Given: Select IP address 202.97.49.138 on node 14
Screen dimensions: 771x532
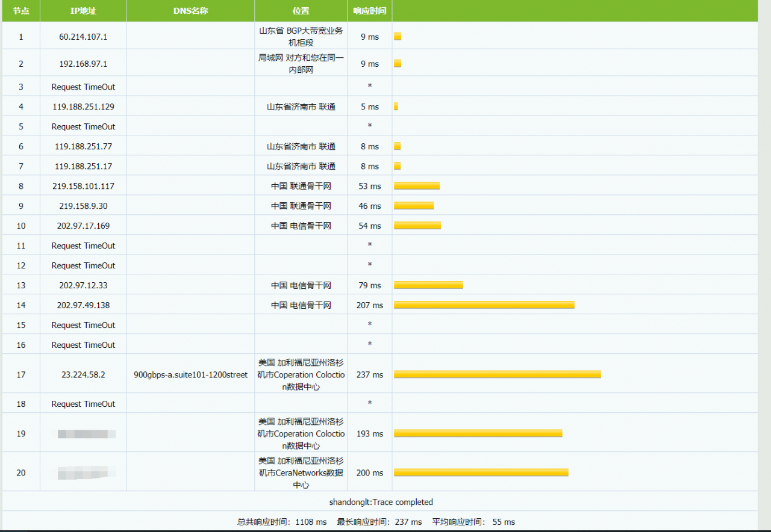Looking at the screenshot, I should coord(83,305).
